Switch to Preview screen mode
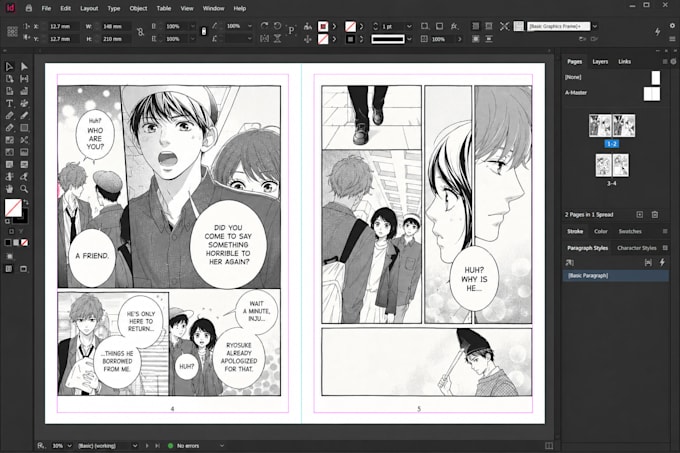Screen dimensions: 680x453 23,269
